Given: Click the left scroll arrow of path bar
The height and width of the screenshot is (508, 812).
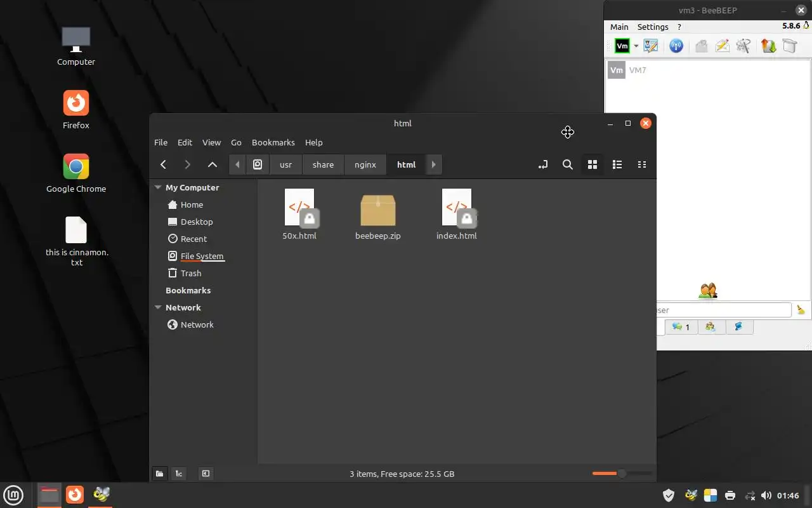Looking at the screenshot, I should pyautogui.click(x=237, y=164).
